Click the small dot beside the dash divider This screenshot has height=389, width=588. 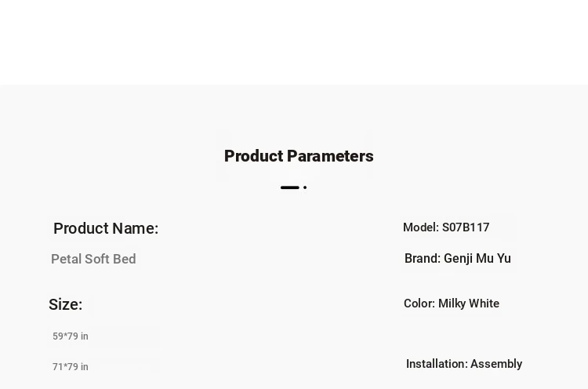click(305, 187)
